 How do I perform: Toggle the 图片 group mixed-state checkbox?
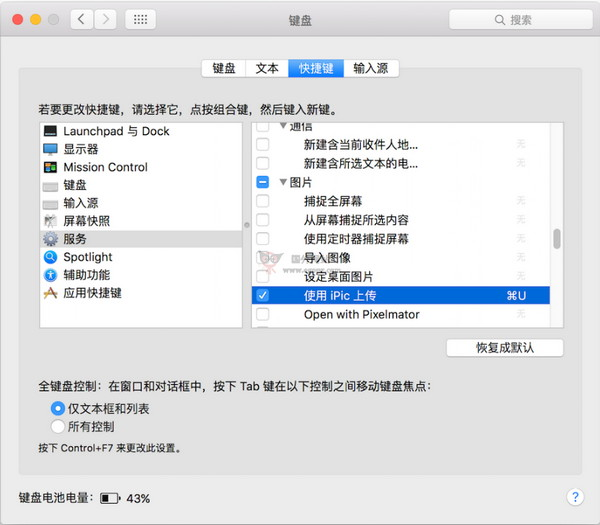click(262, 182)
